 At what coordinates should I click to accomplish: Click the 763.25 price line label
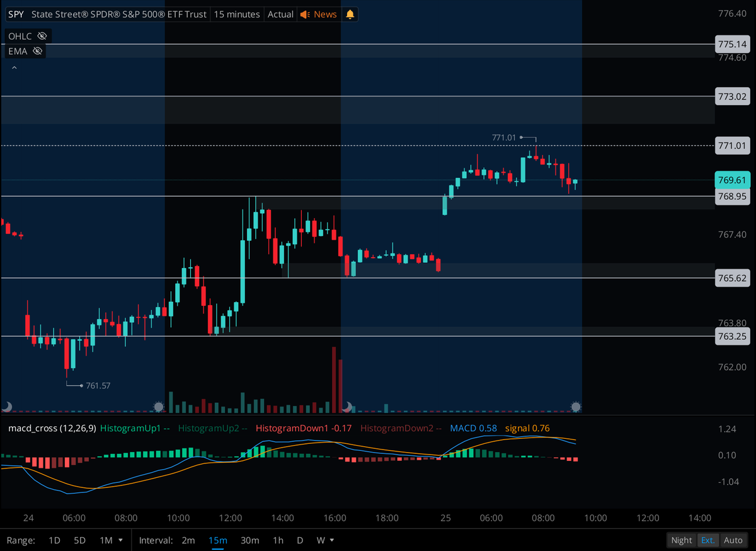[x=732, y=336]
